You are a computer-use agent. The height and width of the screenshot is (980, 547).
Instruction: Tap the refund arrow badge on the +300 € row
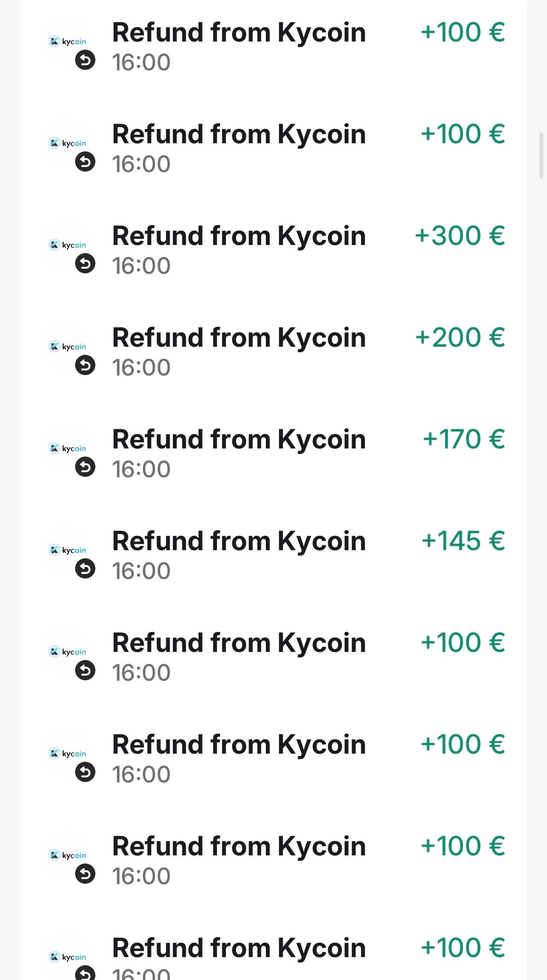click(x=85, y=264)
